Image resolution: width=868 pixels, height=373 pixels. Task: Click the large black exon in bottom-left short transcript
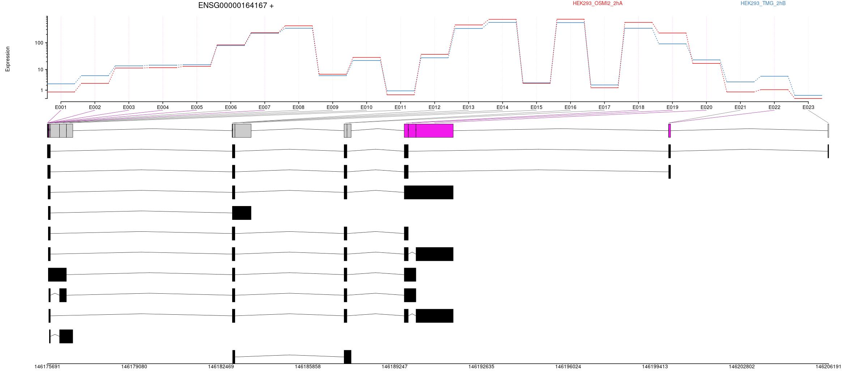(66, 336)
